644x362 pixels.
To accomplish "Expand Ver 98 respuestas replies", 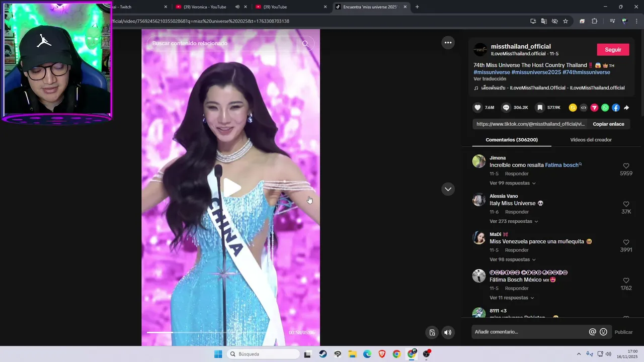I will pyautogui.click(x=513, y=259).
